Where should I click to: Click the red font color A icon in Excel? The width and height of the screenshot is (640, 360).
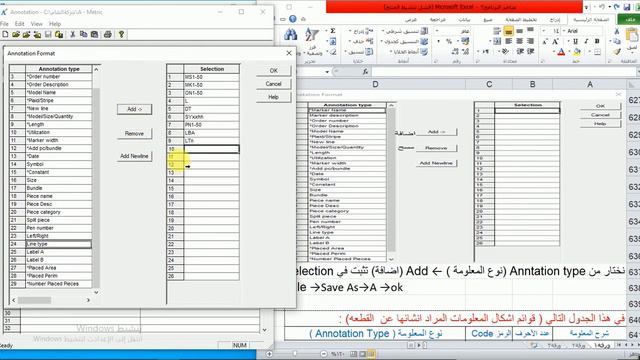pyautogui.click(x=561, y=52)
